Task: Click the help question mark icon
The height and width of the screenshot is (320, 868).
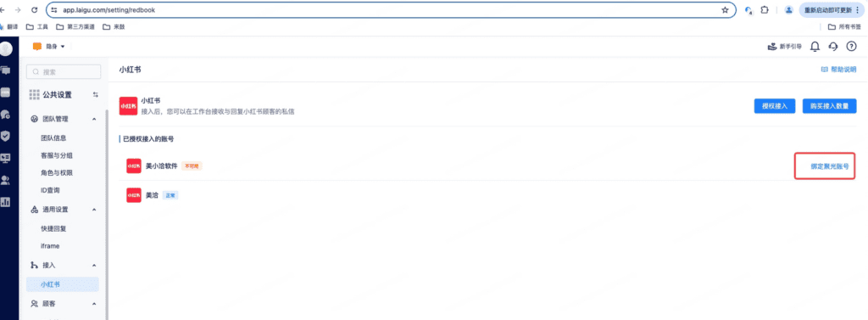Action: coord(851,47)
